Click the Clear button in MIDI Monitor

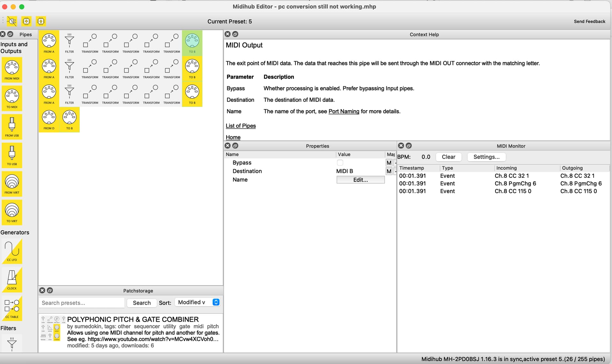point(448,157)
